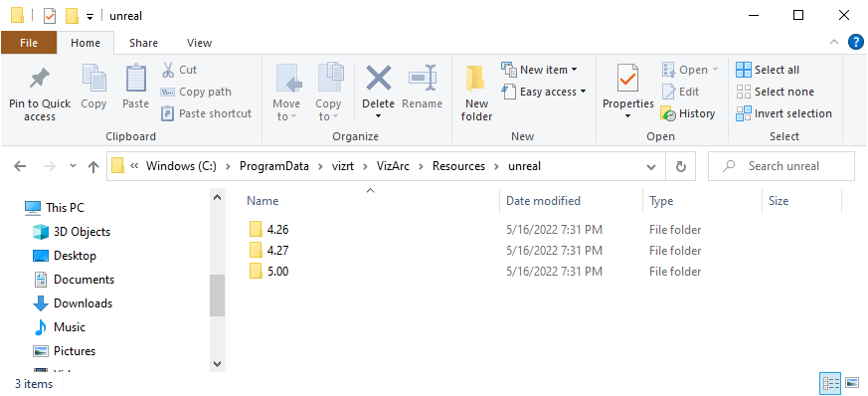Expand the Properties dropdown arrow
This screenshot has width=868, height=396.
pyautogui.click(x=627, y=116)
